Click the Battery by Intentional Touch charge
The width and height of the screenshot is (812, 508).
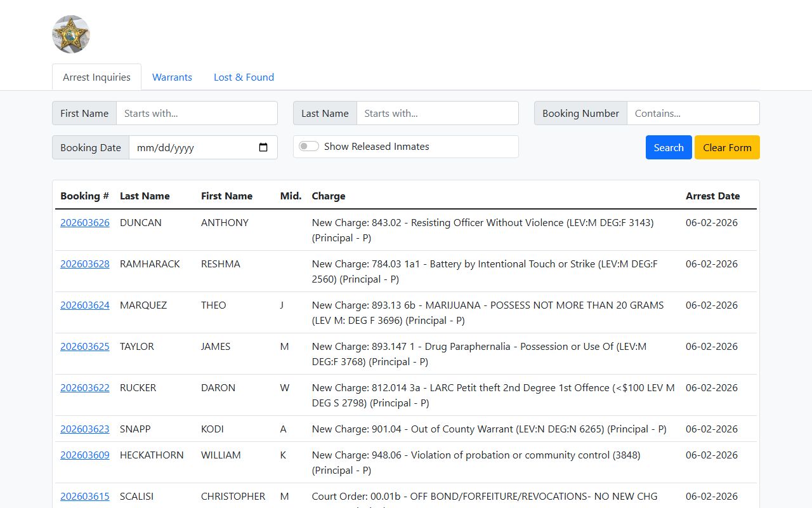(485, 271)
